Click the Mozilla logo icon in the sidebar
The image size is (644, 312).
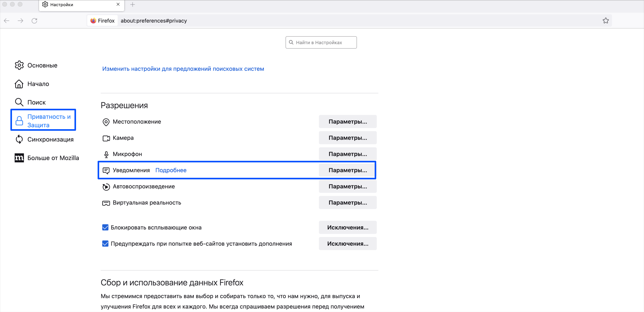tap(19, 158)
